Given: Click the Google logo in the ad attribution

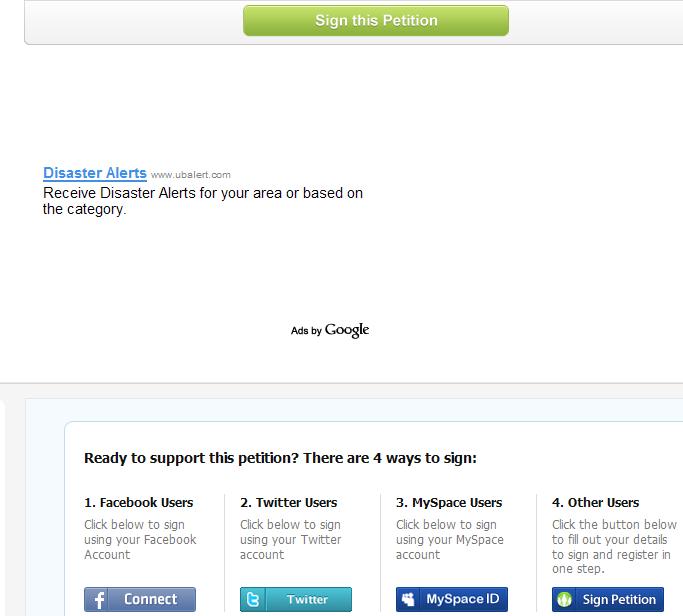Looking at the screenshot, I should pos(347,330).
